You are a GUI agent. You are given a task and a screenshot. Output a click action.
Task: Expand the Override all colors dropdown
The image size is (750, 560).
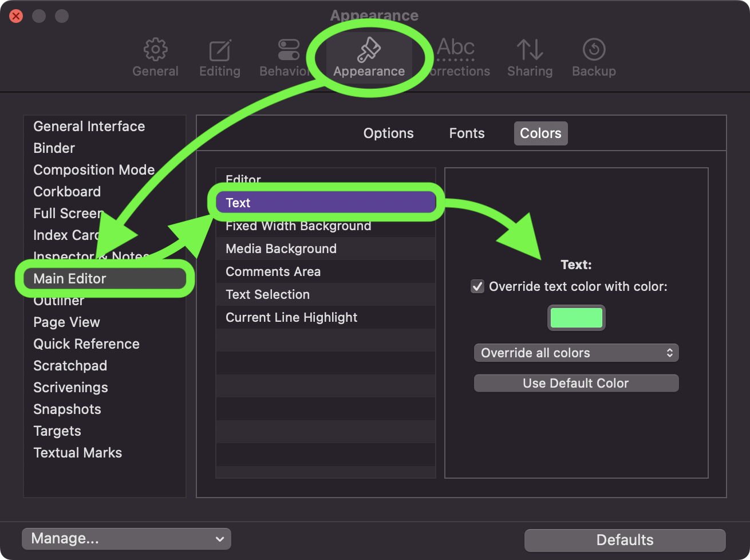pos(576,353)
